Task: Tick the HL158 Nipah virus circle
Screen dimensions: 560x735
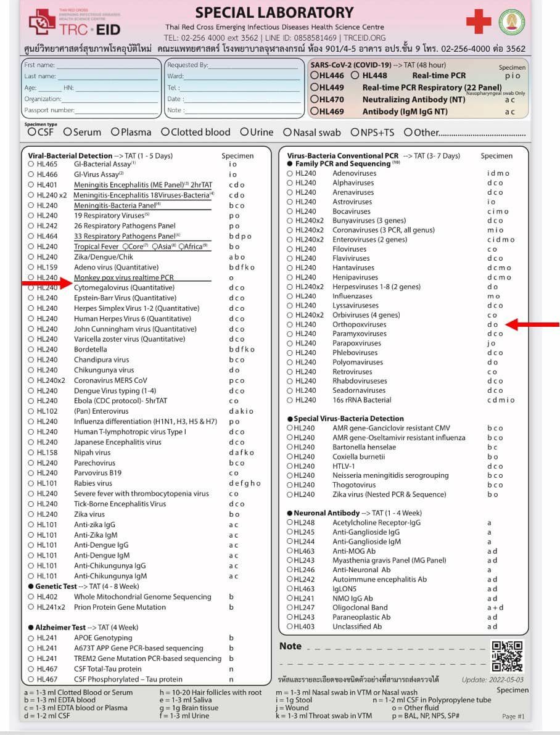Action: [31, 453]
